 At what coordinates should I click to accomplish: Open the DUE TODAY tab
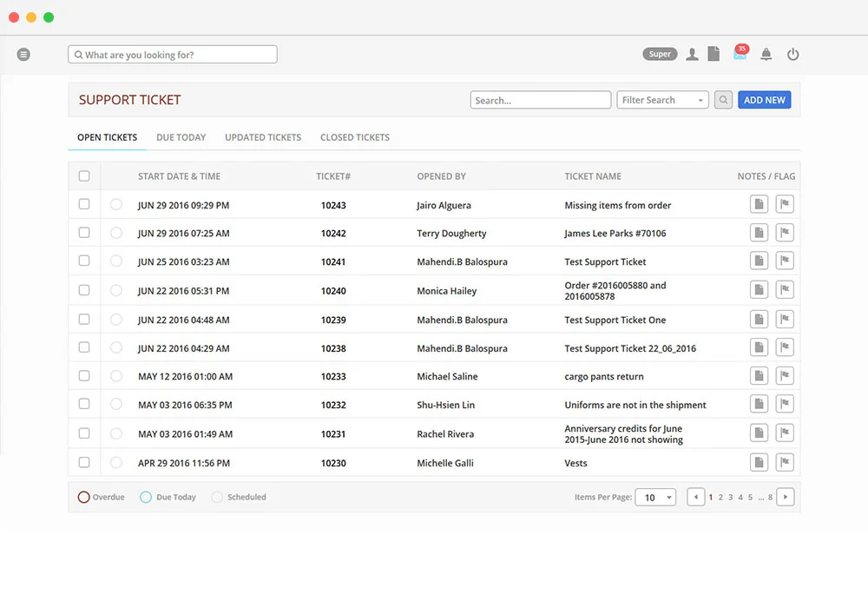(181, 136)
